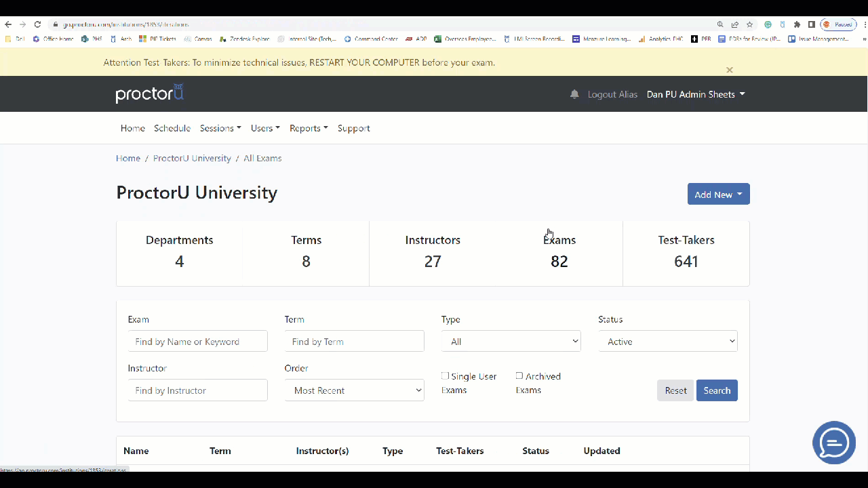
Task: Open the Analytics PHC bookmark
Action: tap(661, 39)
